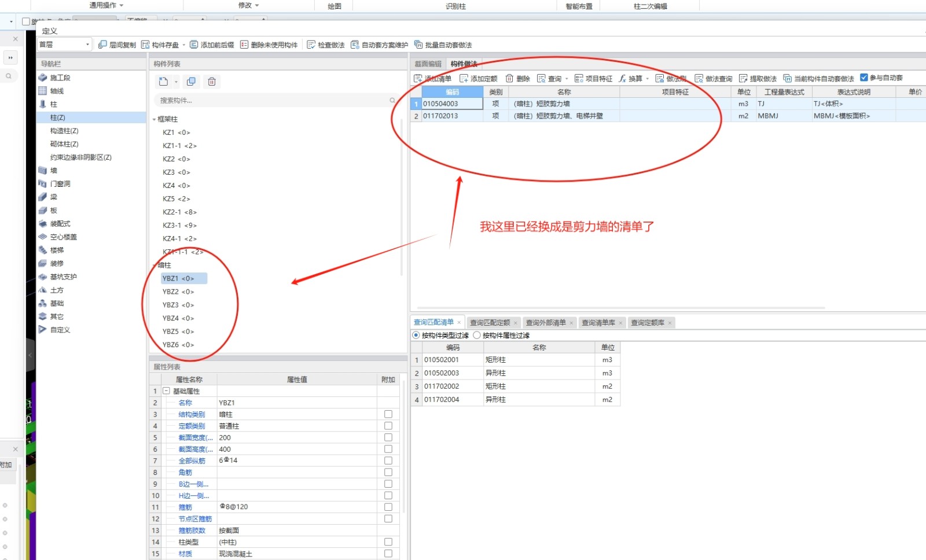This screenshot has height=560, width=926.
Task: Click the 层间复制 floor copy icon
Action: pyautogui.click(x=102, y=45)
